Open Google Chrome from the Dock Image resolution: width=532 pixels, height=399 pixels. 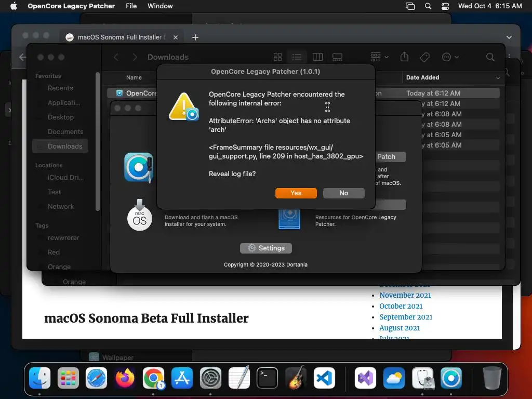tap(153, 378)
